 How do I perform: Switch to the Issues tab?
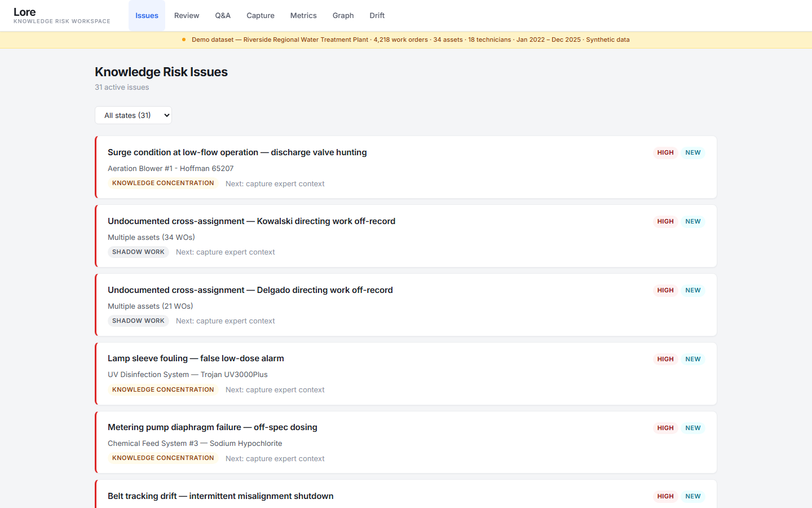coord(147,16)
